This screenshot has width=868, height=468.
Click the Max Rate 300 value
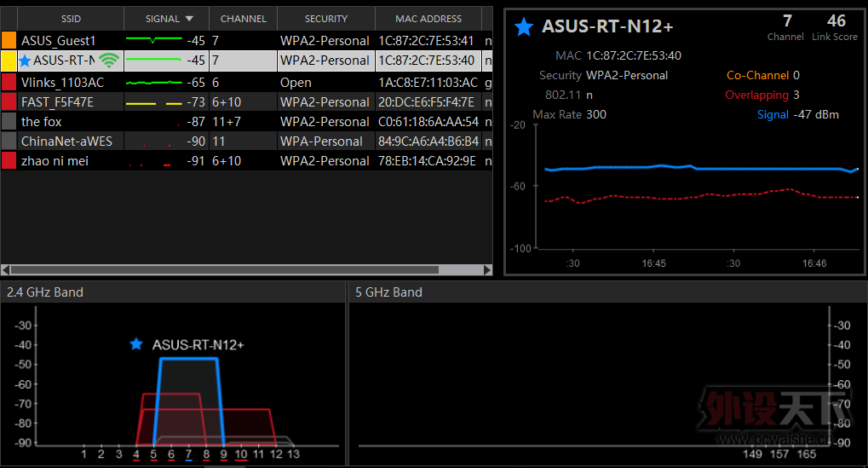pyautogui.click(x=596, y=114)
